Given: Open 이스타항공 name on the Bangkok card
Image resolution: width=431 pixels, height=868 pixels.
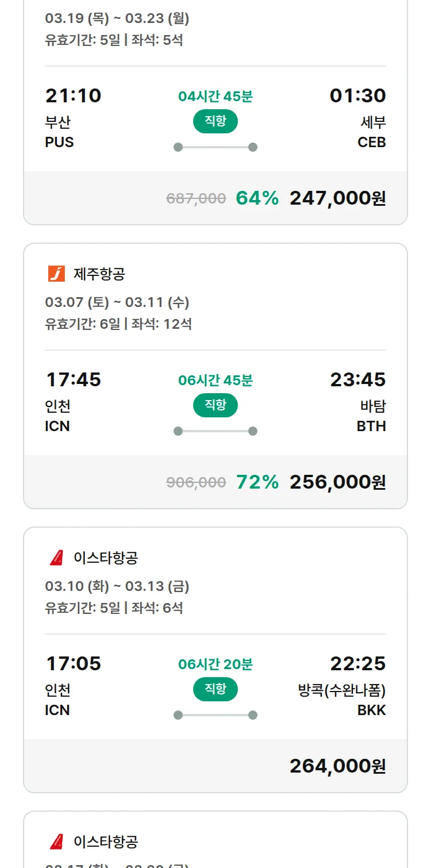Looking at the screenshot, I should click(x=106, y=558).
